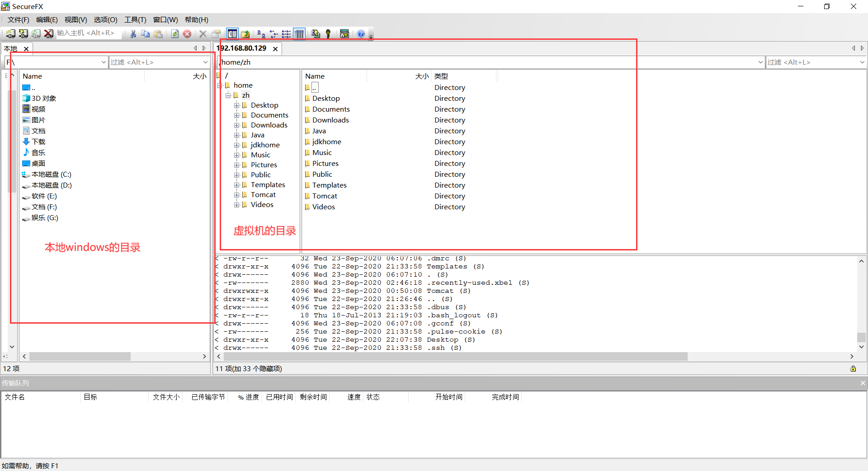The width and height of the screenshot is (868, 471).
Task: Open the remote path /home/zh dropdown
Action: click(760, 62)
